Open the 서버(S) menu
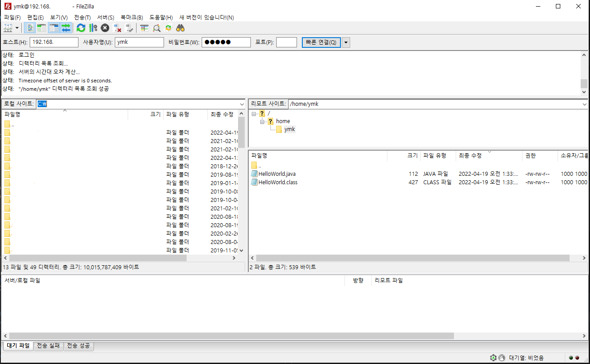Screen dimensions: 590x364 click(105, 17)
